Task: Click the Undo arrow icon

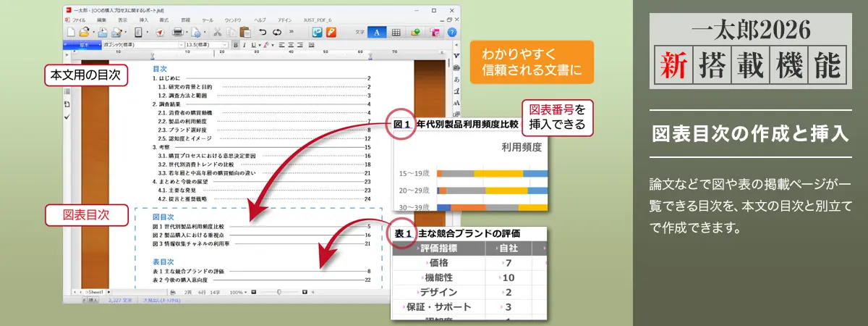Action: pos(263,33)
